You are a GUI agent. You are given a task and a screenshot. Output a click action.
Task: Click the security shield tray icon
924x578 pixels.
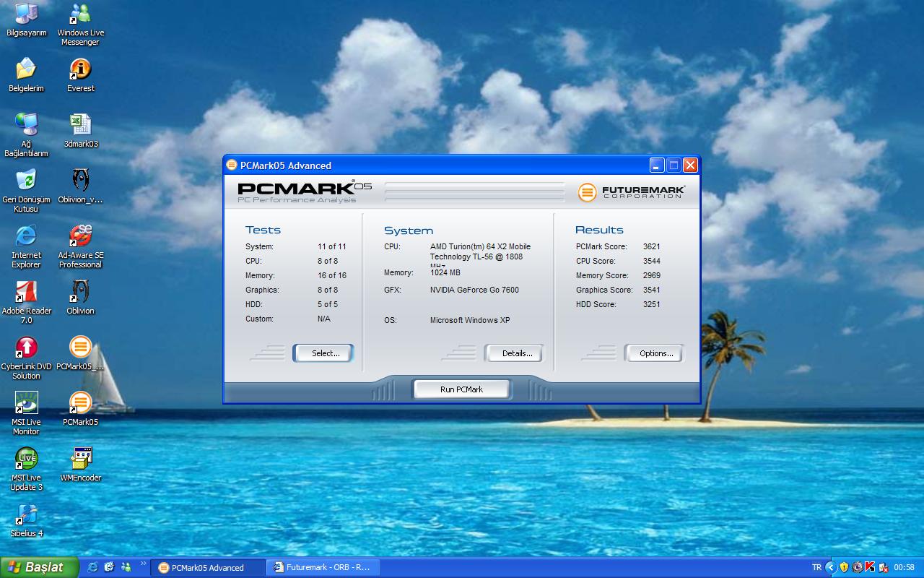click(844, 567)
